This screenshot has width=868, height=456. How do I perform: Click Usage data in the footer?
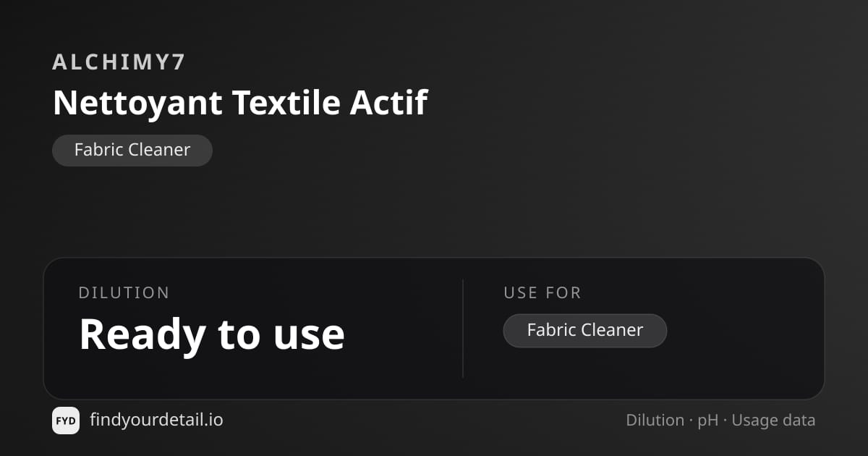point(773,421)
